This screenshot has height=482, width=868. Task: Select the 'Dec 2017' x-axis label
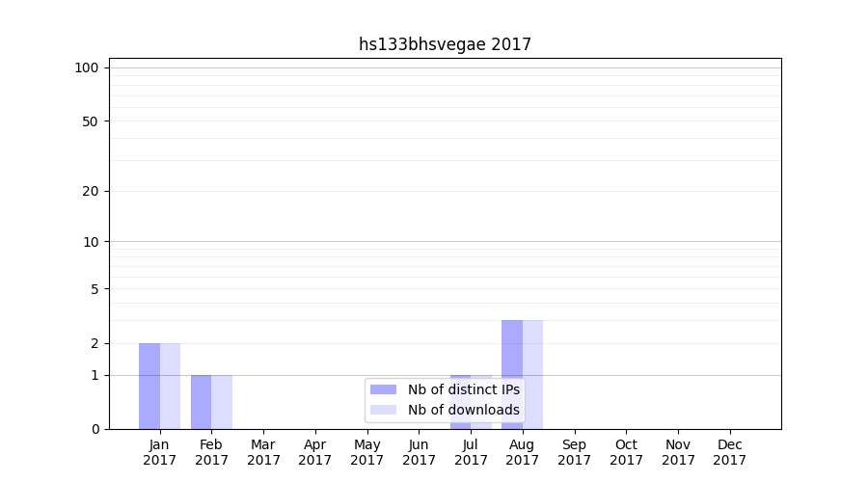(x=730, y=452)
